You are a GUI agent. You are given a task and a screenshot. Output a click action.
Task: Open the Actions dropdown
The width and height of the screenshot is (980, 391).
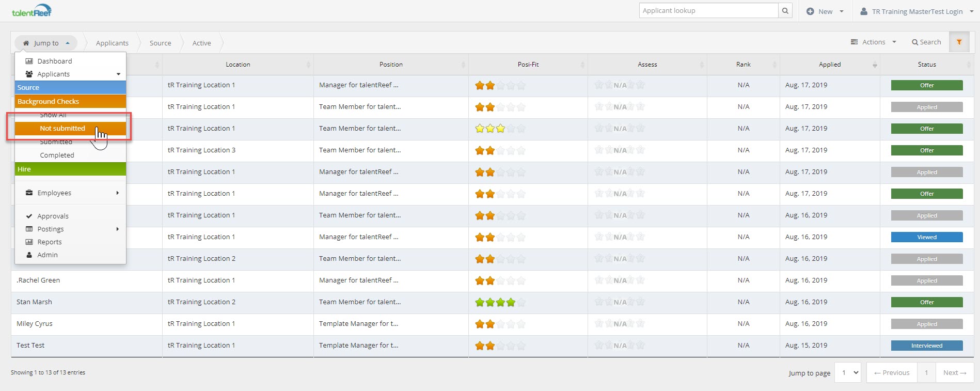(874, 42)
